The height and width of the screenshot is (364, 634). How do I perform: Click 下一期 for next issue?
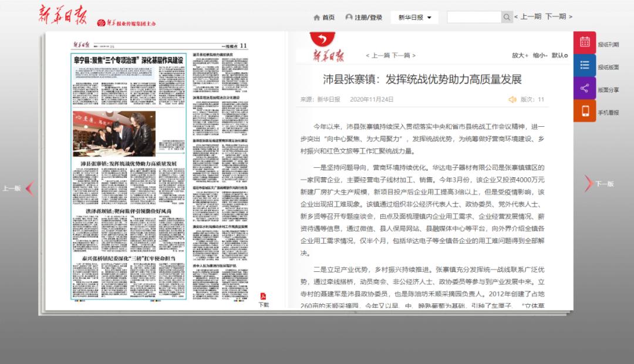[558, 17]
